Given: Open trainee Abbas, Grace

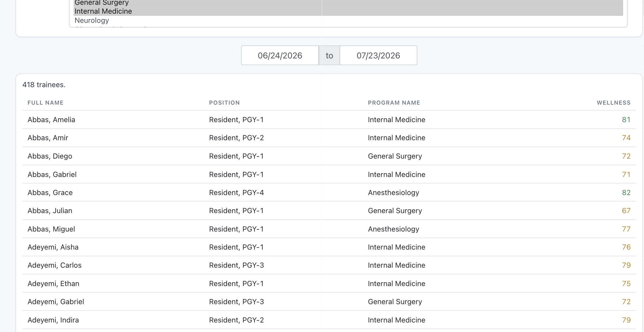Looking at the screenshot, I should pos(50,193).
